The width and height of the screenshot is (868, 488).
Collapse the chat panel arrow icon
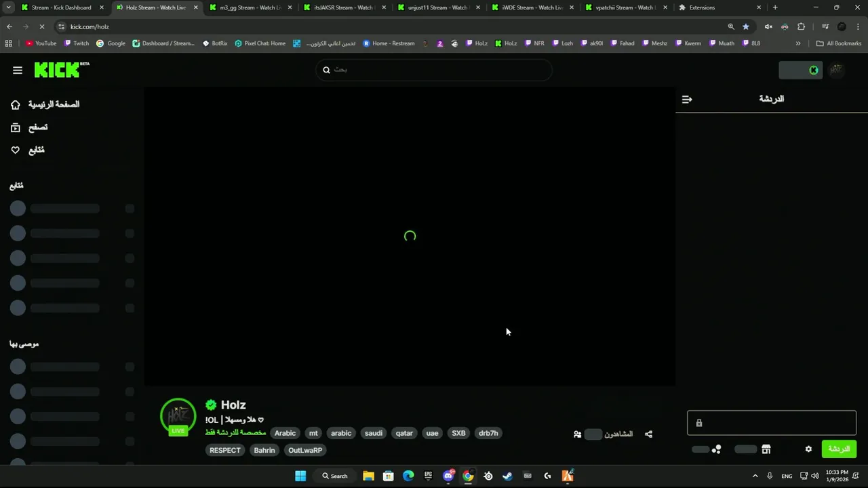click(x=687, y=99)
